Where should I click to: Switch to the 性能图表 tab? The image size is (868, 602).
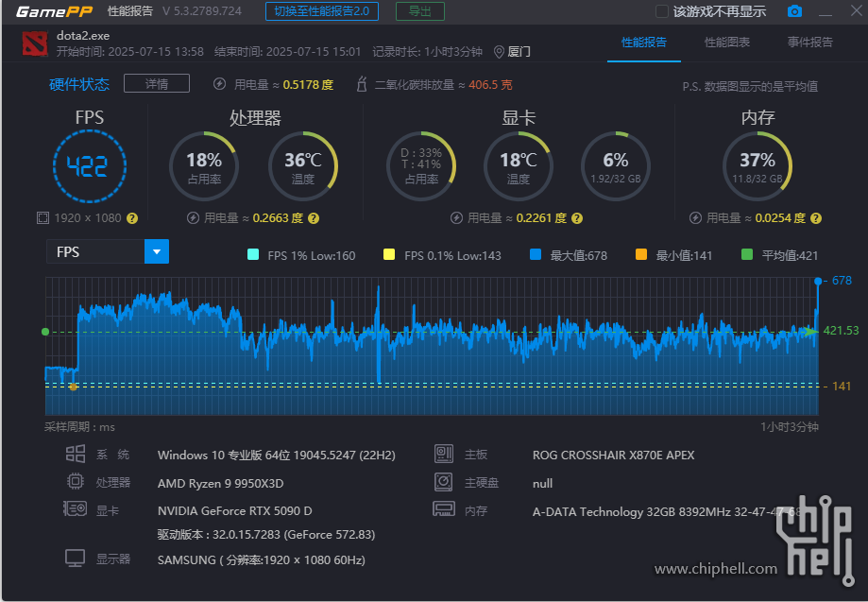point(727,43)
